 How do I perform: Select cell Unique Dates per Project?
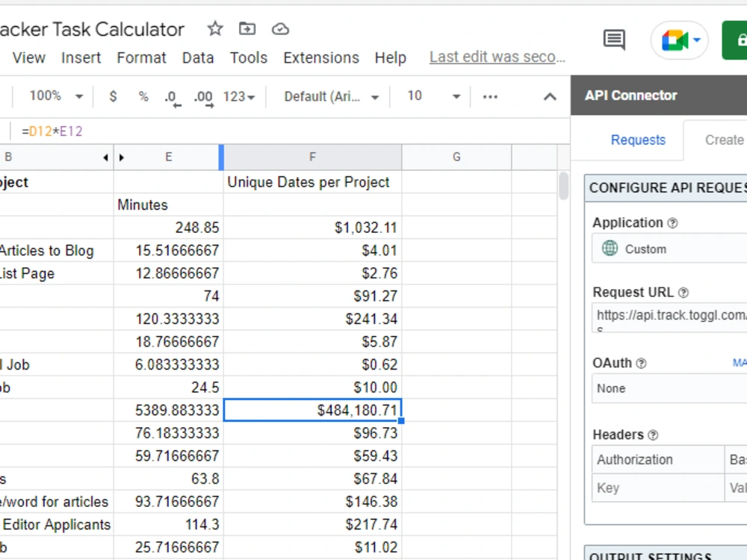tap(312, 182)
